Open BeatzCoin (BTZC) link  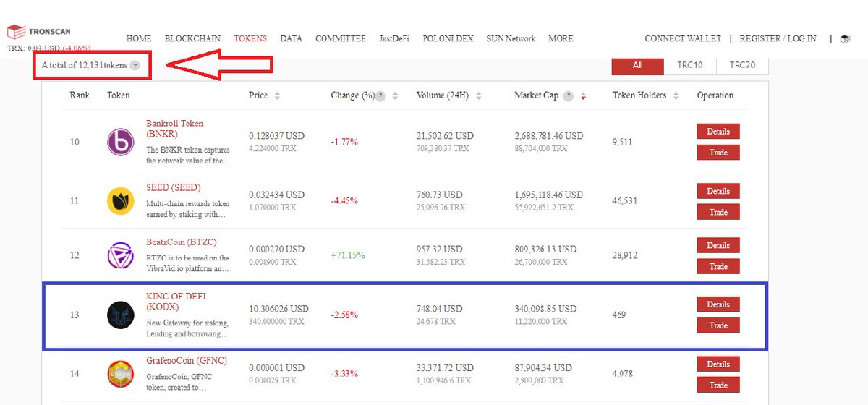pyautogui.click(x=182, y=242)
